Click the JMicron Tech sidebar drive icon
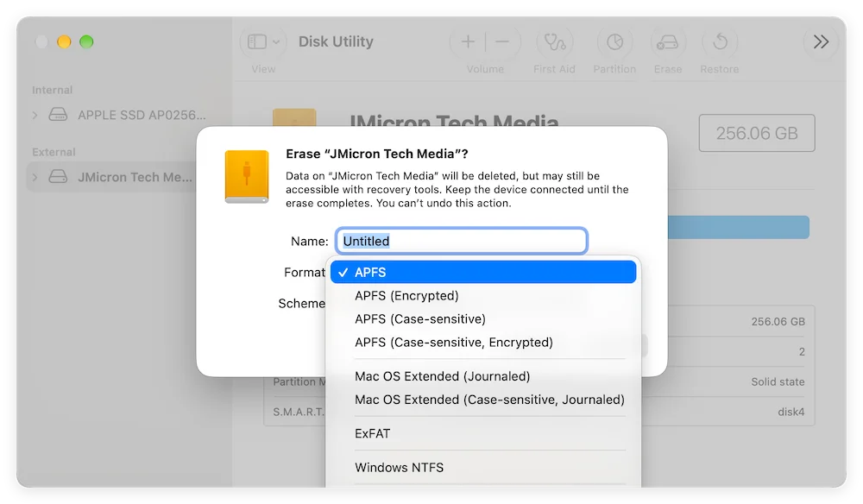863x504 pixels. tap(58, 177)
